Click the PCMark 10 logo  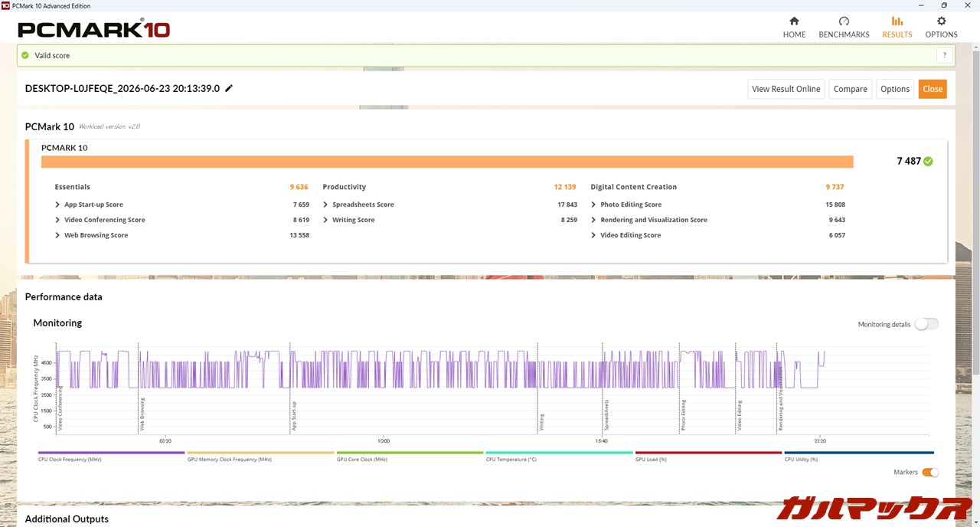(93, 30)
